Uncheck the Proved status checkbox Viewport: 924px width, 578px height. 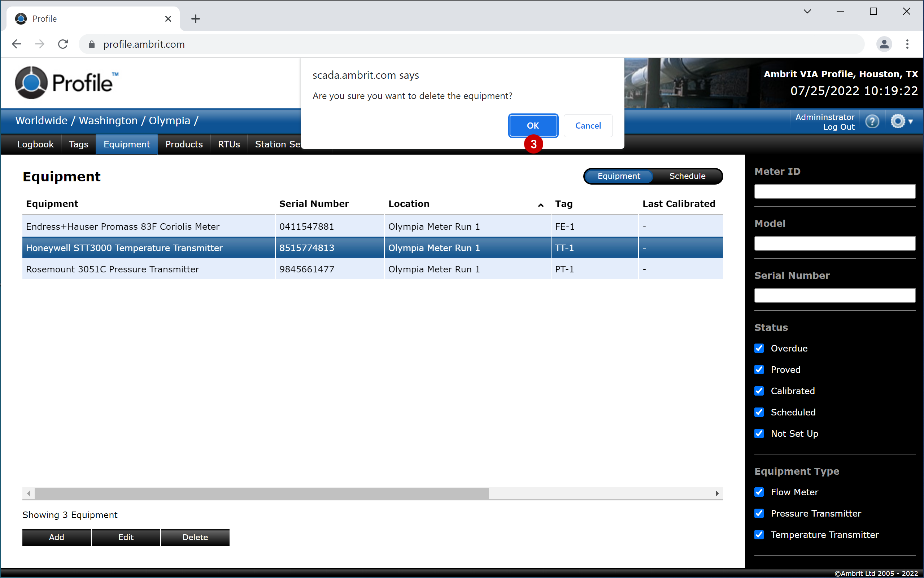click(759, 370)
